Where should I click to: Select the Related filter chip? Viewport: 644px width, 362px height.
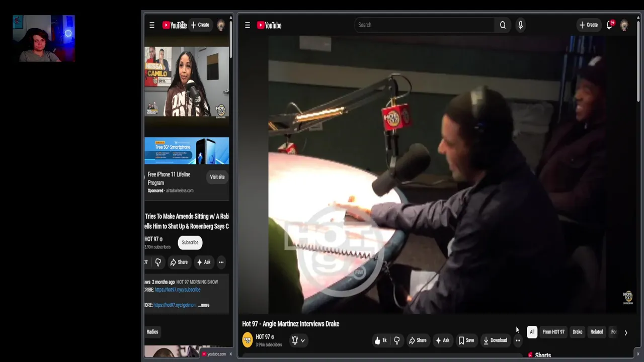[597, 332]
